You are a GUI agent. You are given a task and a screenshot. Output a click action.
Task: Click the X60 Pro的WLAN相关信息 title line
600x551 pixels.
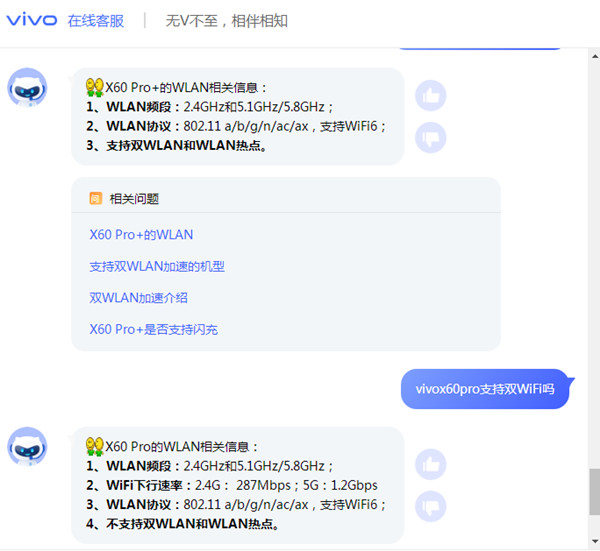click(x=182, y=447)
